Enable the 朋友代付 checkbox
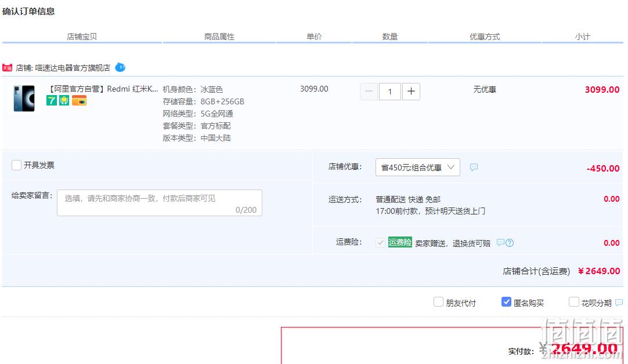Viewport: 628px width, 364px height. point(438,302)
